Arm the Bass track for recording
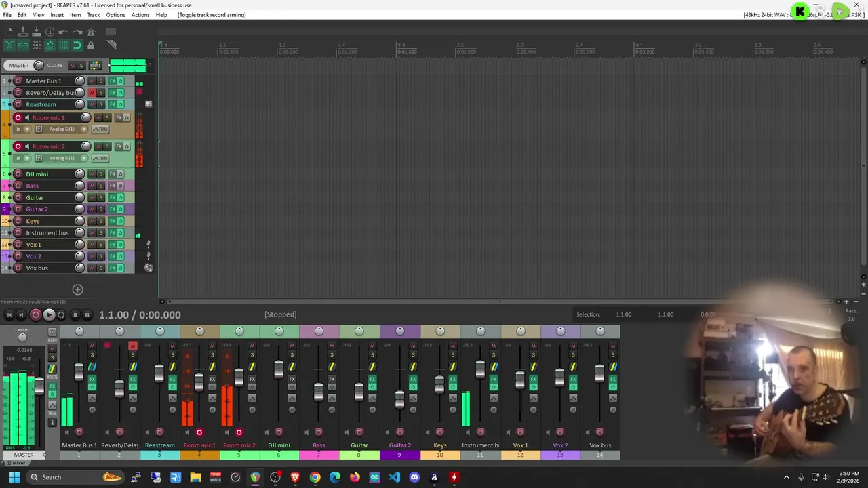Screen dimensions: 868x488 click(x=18, y=186)
